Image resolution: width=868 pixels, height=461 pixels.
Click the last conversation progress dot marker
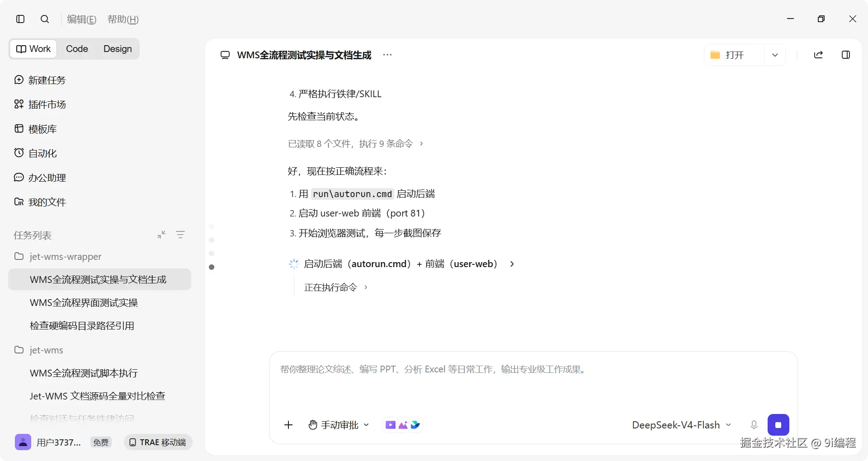pos(212,267)
